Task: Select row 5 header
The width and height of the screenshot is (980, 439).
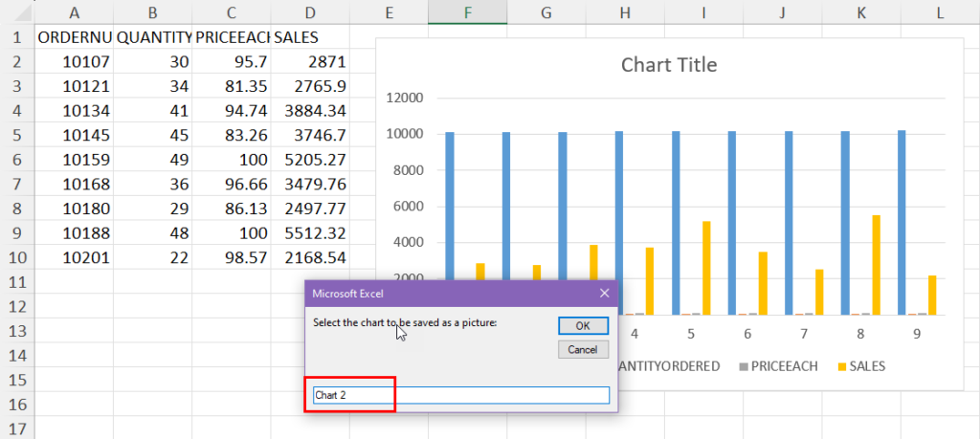Action: 17,135
